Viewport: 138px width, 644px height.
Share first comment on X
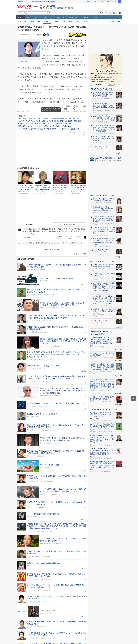85,237
